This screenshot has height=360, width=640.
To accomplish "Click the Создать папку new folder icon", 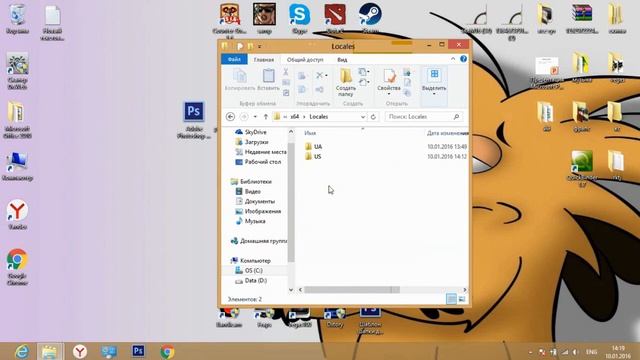I will tap(346, 76).
